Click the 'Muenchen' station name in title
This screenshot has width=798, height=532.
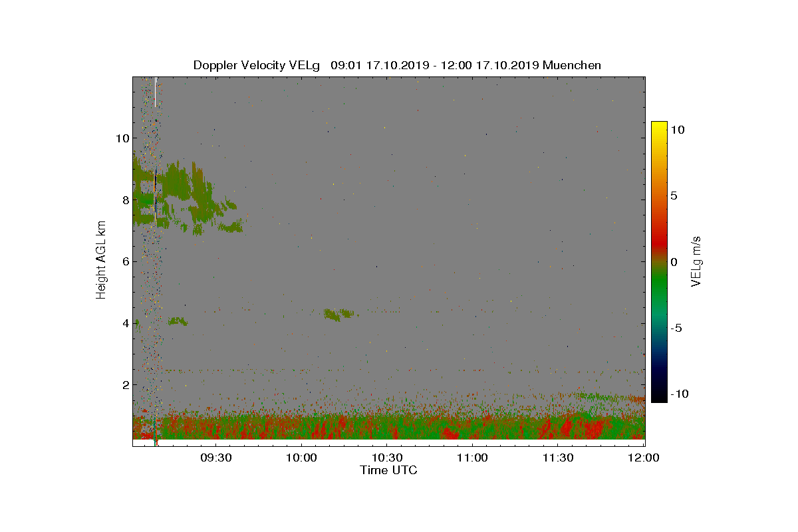click(x=572, y=65)
